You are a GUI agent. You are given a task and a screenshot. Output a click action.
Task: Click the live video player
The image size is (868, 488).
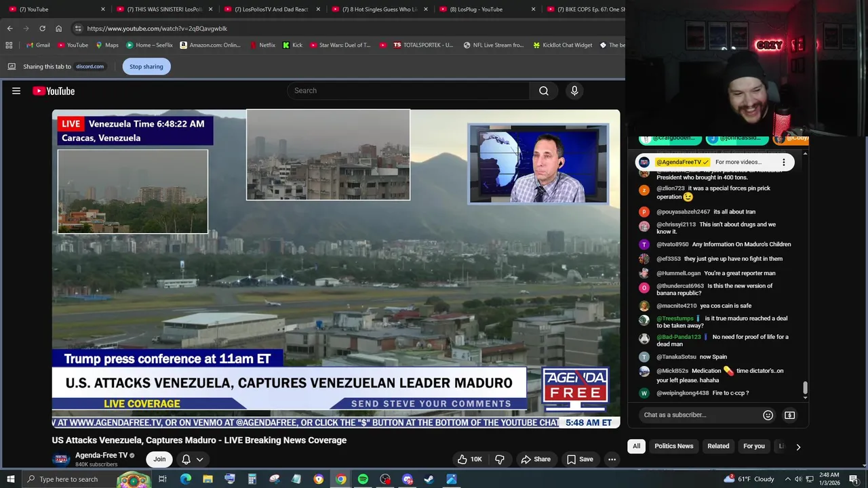336,269
